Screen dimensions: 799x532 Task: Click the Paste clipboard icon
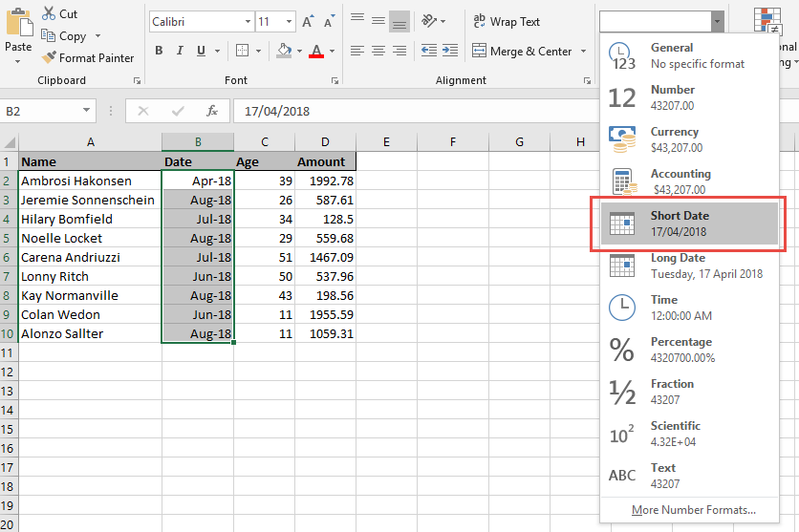point(18,25)
